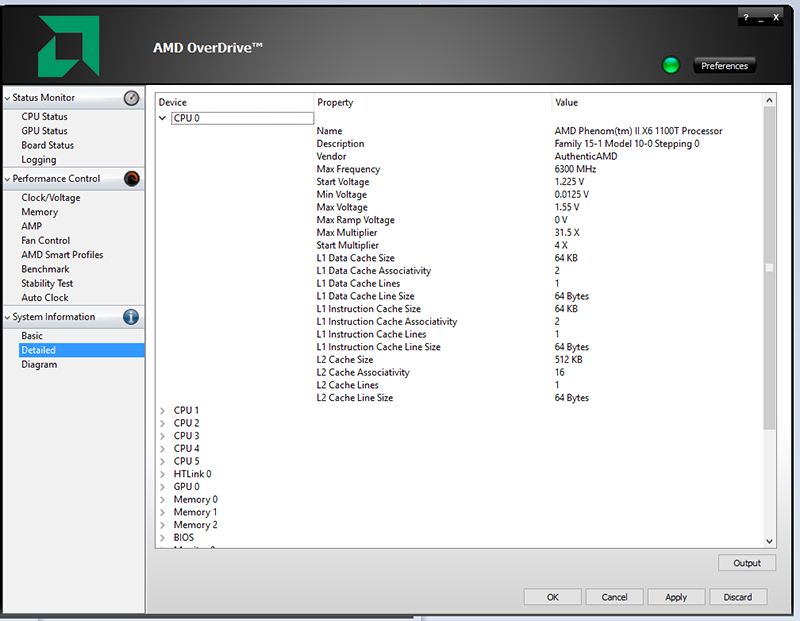Select the AMP menu item

tap(32, 226)
